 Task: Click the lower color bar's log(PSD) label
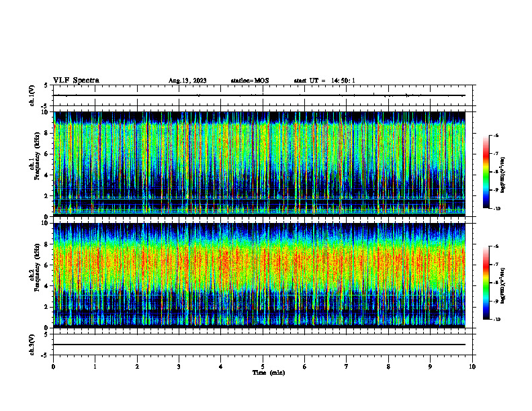click(x=503, y=286)
